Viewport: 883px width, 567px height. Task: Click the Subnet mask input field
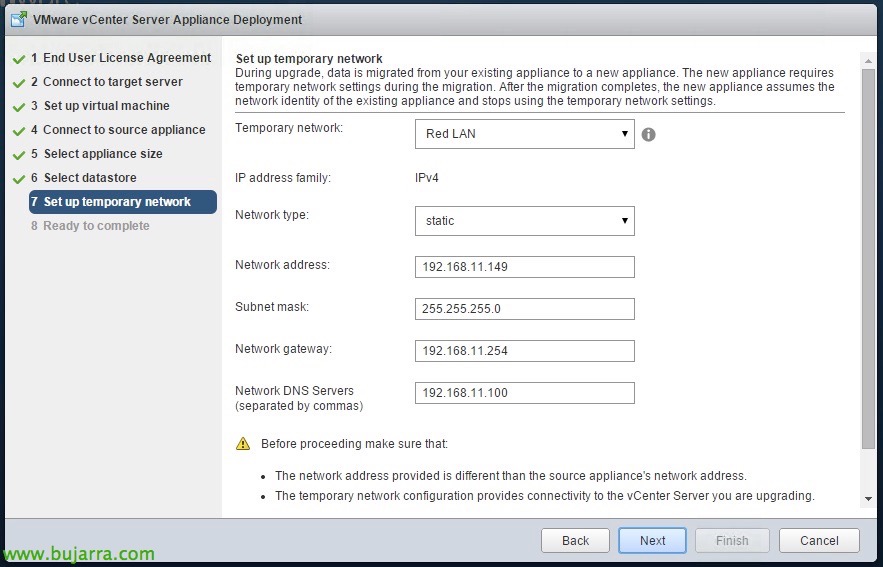(524, 309)
